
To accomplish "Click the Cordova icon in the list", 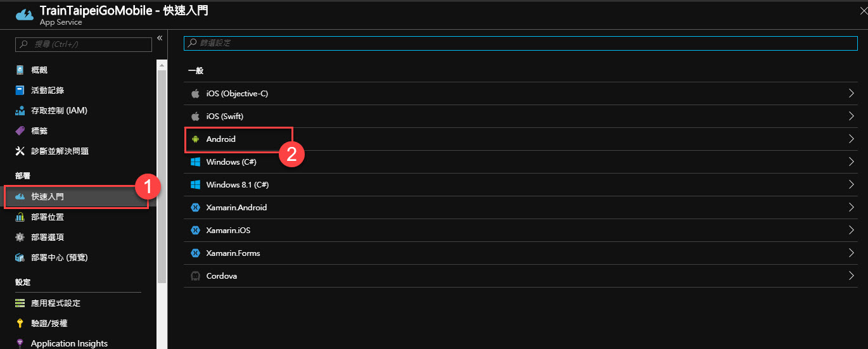I will click(x=195, y=276).
